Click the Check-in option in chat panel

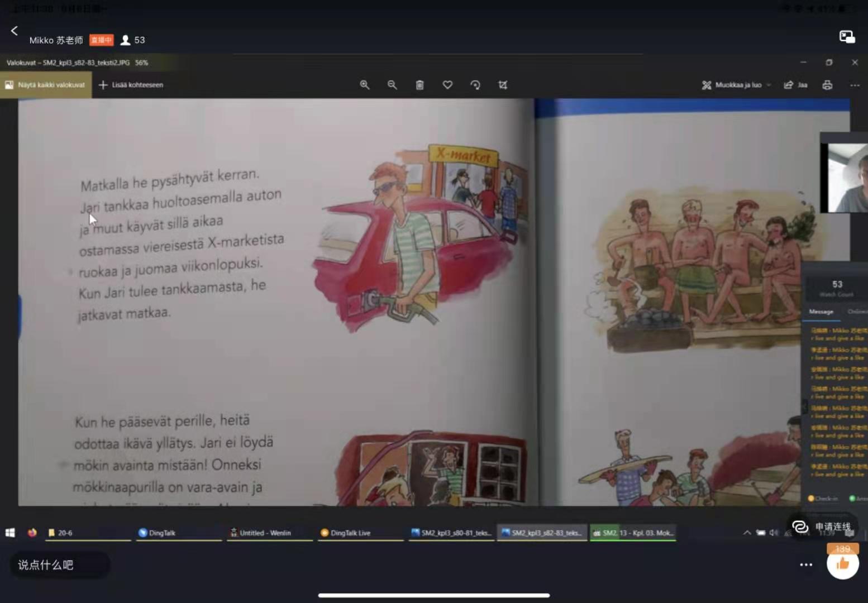[823, 499]
